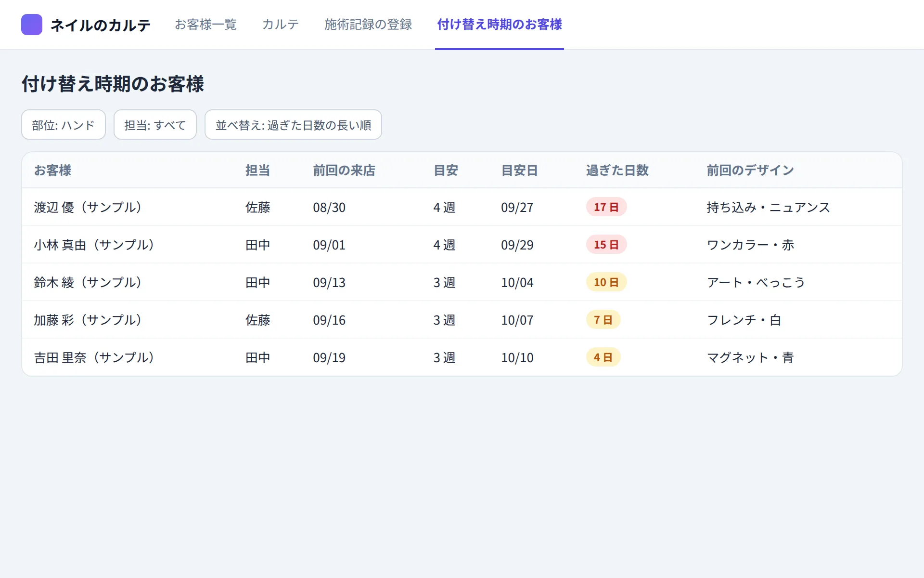Click the お客様 column header
This screenshot has height=578, width=924.
[x=52, y=170]
